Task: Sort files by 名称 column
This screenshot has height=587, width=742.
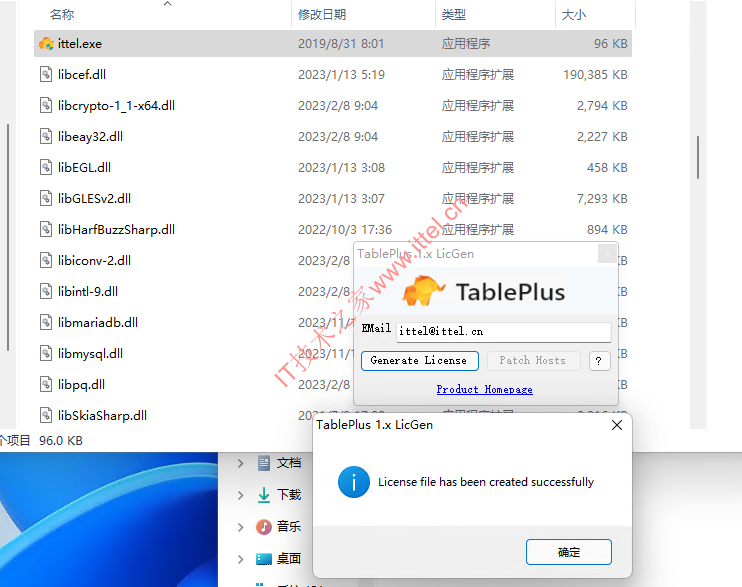Action: coord(62,15)
